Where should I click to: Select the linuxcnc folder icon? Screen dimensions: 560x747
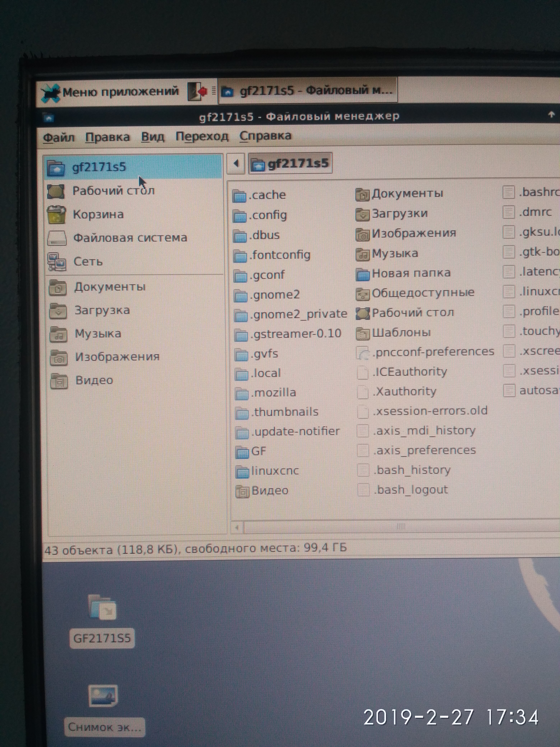click(242, 472)
